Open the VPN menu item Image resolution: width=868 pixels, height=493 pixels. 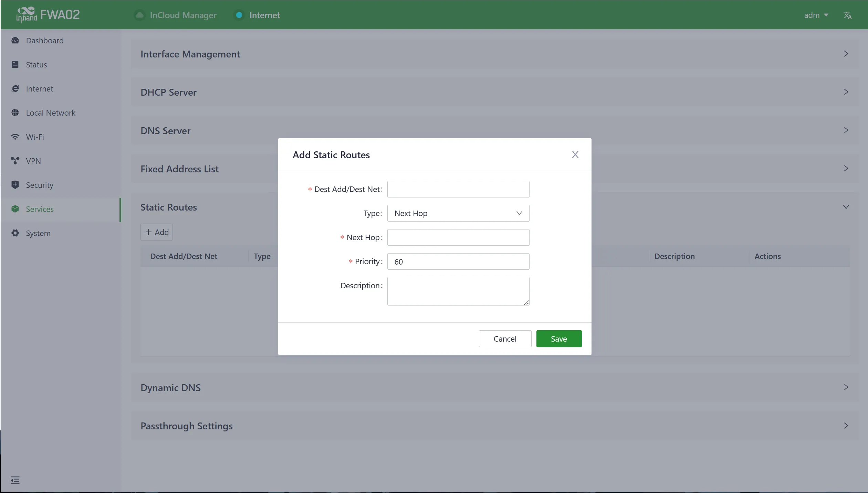click(61, 161)
